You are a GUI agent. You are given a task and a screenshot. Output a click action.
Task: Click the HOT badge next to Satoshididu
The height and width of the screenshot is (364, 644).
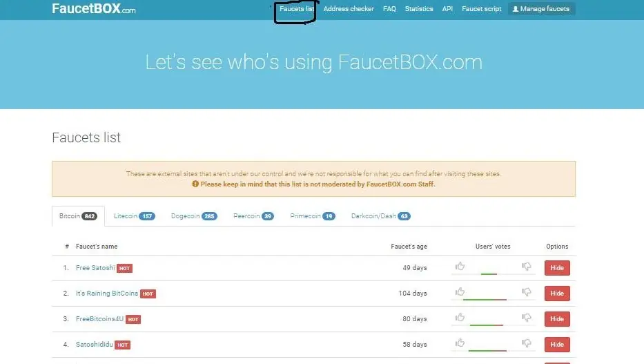coord(122,345)
